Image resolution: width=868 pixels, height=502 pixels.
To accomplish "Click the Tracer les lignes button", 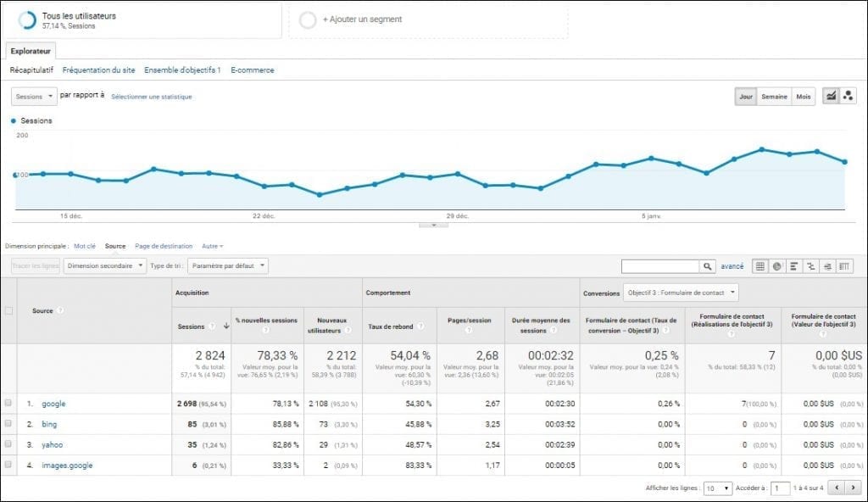I will pyautogui.click(x=36, y=266).
